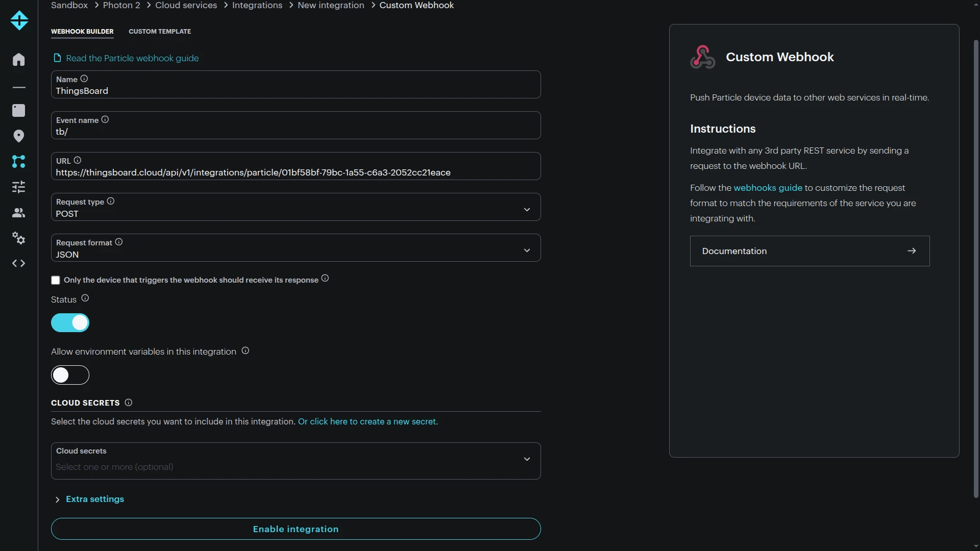Open the Request type POST dropdown

click(x=296, y=207)
